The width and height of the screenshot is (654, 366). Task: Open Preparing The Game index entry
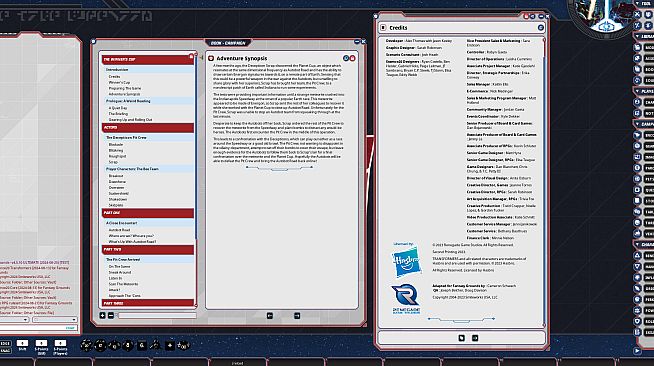125,88
